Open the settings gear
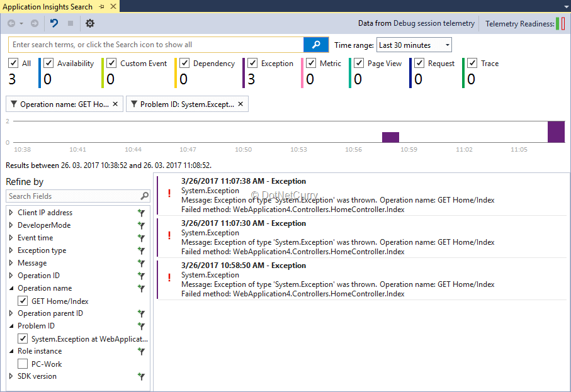The width and height of the screenshot is (571, 392). coord(89,23)
